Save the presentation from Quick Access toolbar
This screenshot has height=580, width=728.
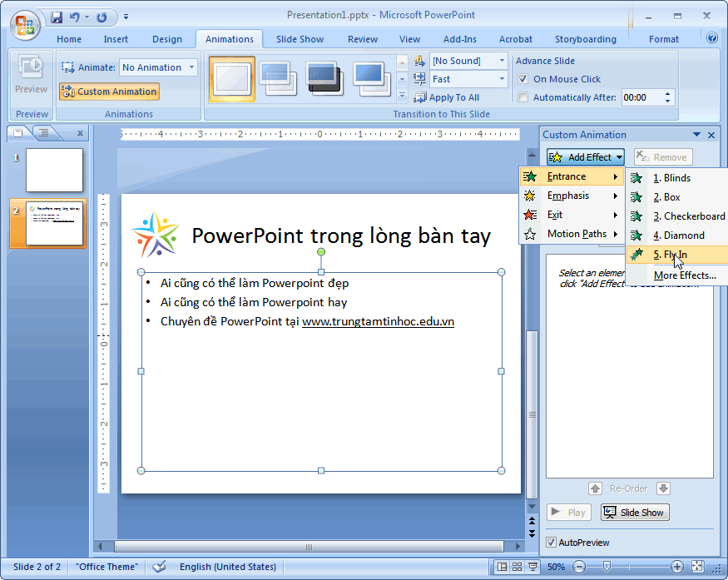tap(57, 17)
